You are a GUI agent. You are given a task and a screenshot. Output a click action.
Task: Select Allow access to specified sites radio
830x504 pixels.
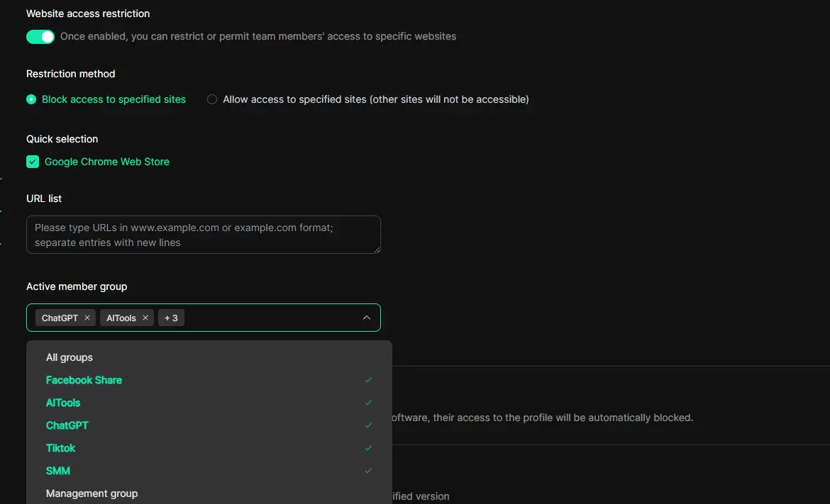211,99
